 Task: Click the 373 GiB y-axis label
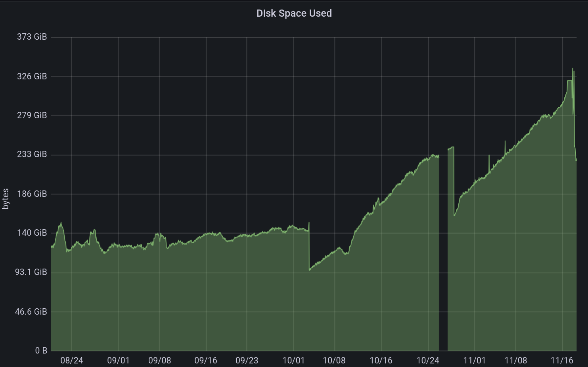click(x=32, y=37)
